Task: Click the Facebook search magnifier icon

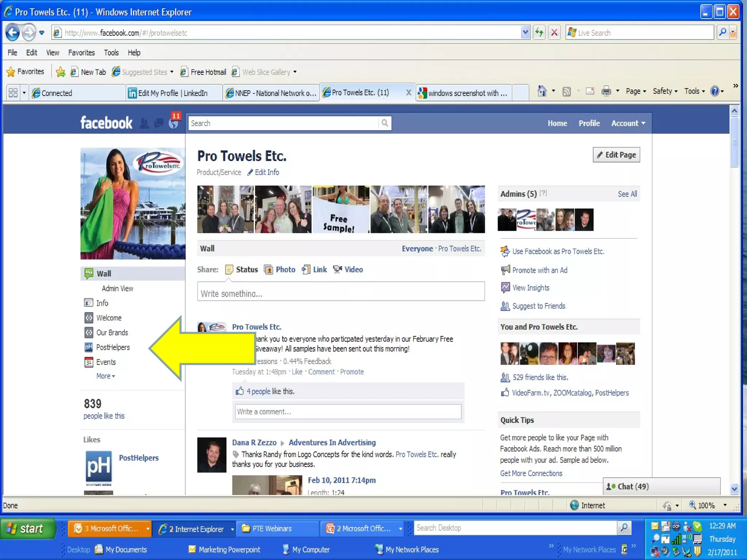Action: 384,123
